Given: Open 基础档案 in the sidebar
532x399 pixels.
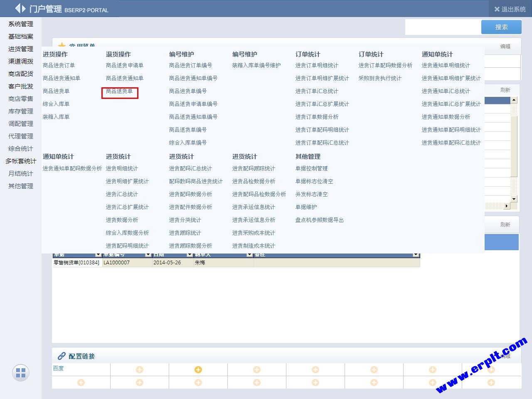Looking at the screenshot, I should pyautogui.click(x=21, y=37).
